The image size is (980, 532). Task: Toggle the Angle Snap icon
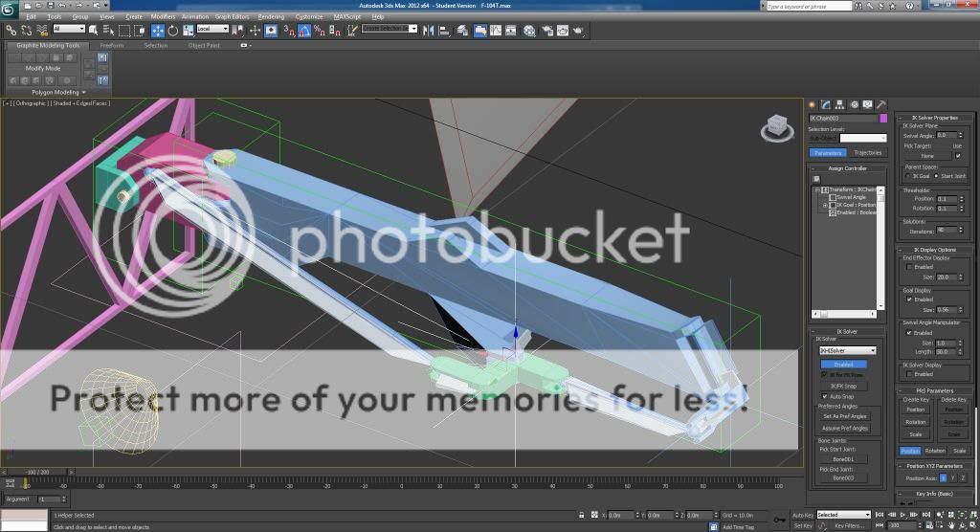tap(304, 30)
